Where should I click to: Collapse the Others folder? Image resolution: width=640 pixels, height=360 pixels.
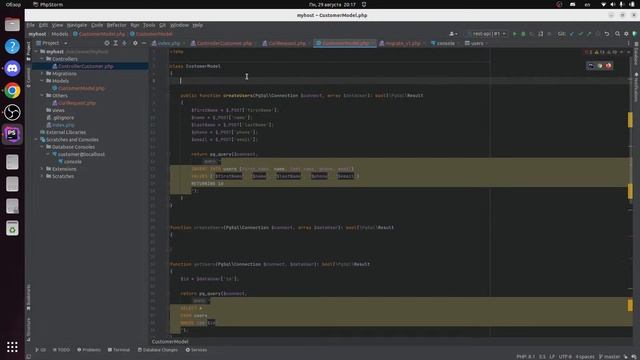(42, 96)
